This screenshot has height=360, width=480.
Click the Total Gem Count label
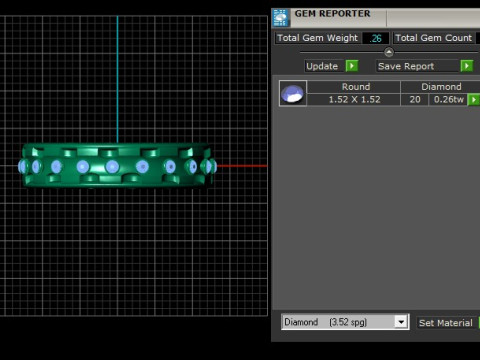click(x=434, y=38)
